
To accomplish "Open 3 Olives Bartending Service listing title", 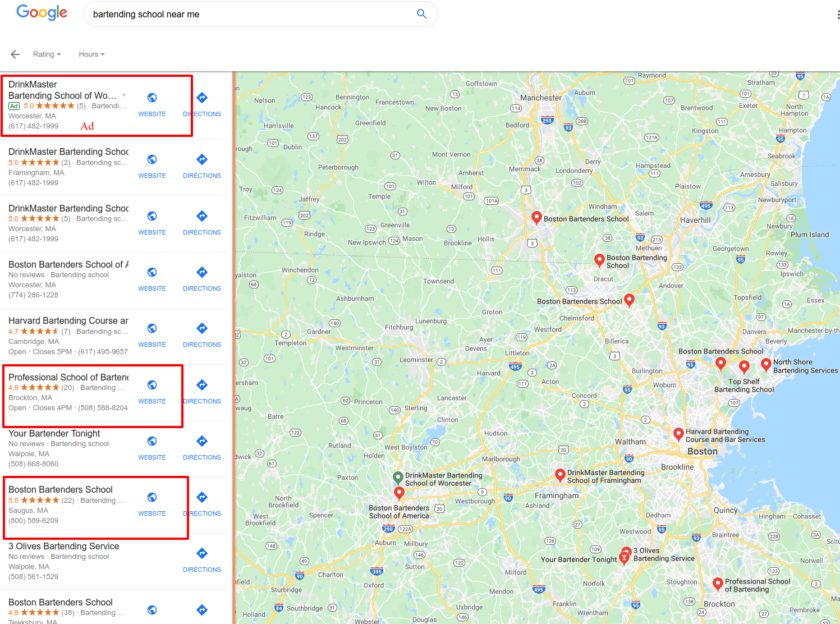I will (x=64, y=546).
